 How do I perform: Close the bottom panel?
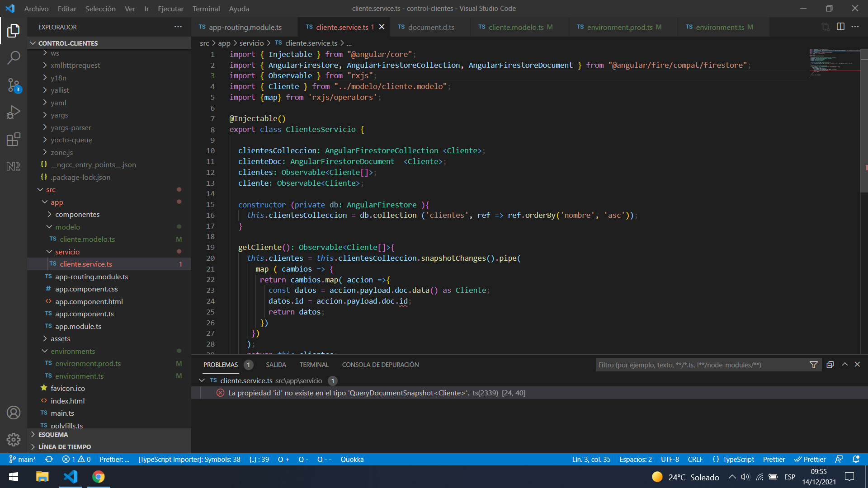(x=857, y=364)
